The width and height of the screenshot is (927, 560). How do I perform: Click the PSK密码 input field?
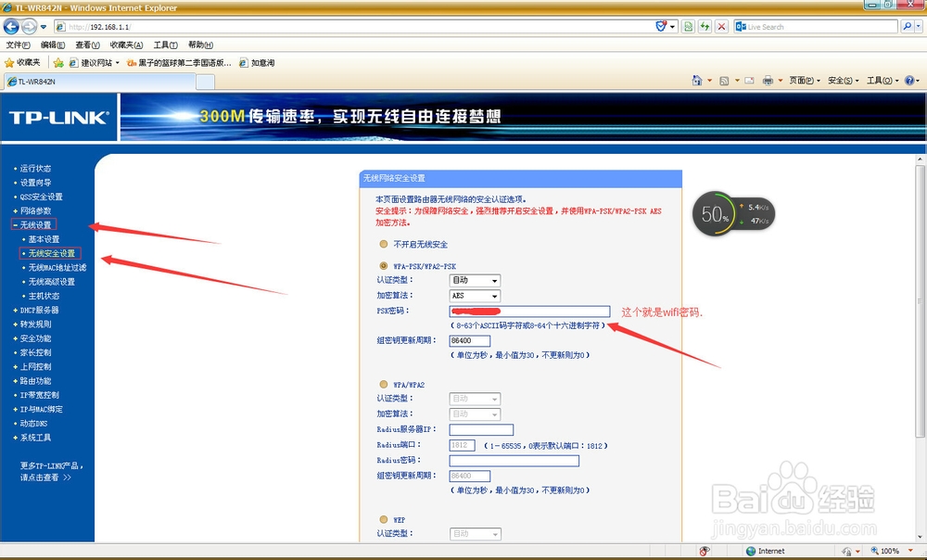(529, 311)
